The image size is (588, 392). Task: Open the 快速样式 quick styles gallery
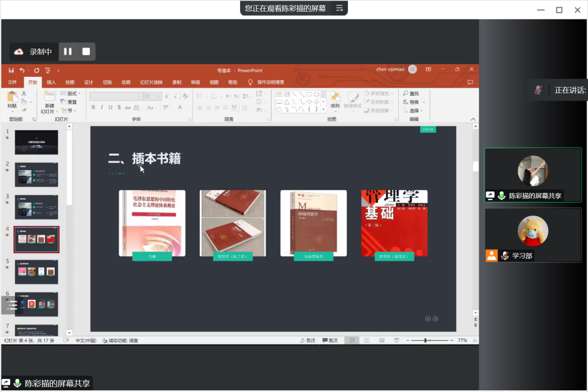coord(353,99)
